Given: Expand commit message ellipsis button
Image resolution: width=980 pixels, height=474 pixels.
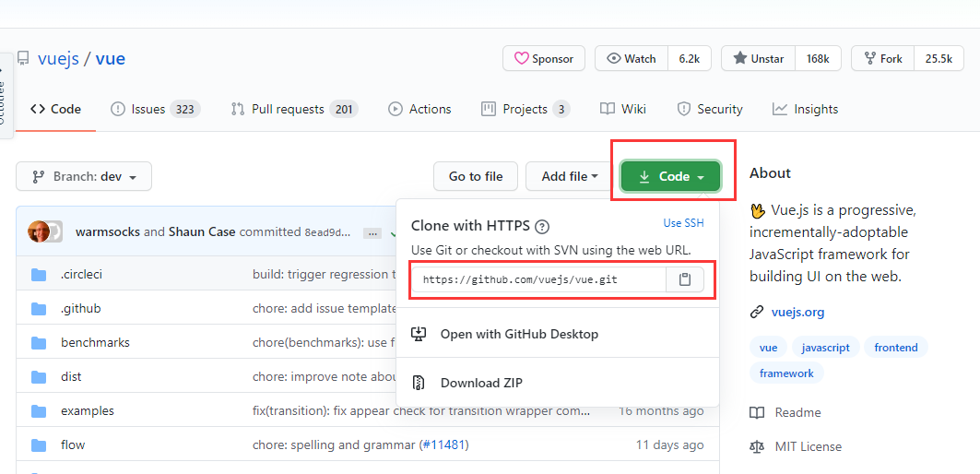Looking at the screenshot, I should (372, 232).
